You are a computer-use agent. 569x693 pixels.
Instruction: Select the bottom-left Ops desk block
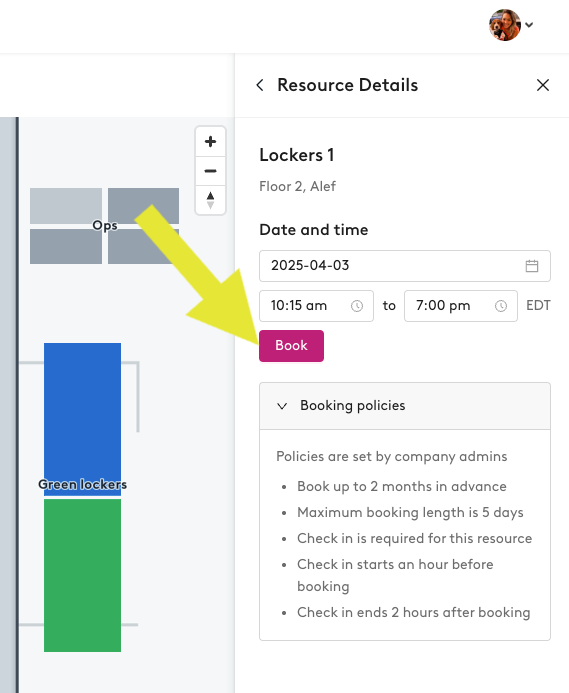(x=66, y=246)
